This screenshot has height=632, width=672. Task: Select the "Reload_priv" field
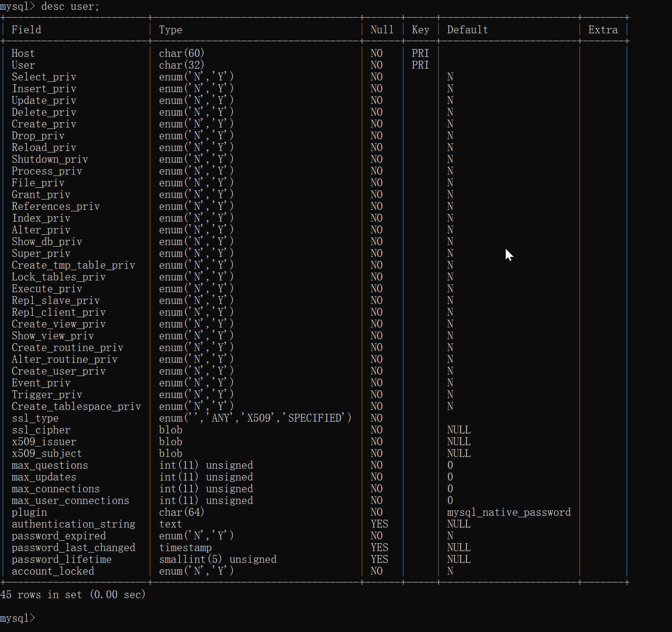44,148
